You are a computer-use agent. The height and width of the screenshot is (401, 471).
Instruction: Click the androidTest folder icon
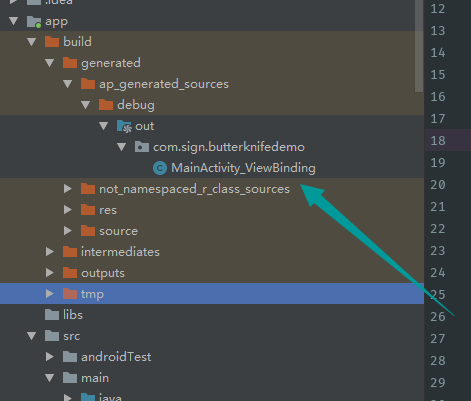(70, 357)
